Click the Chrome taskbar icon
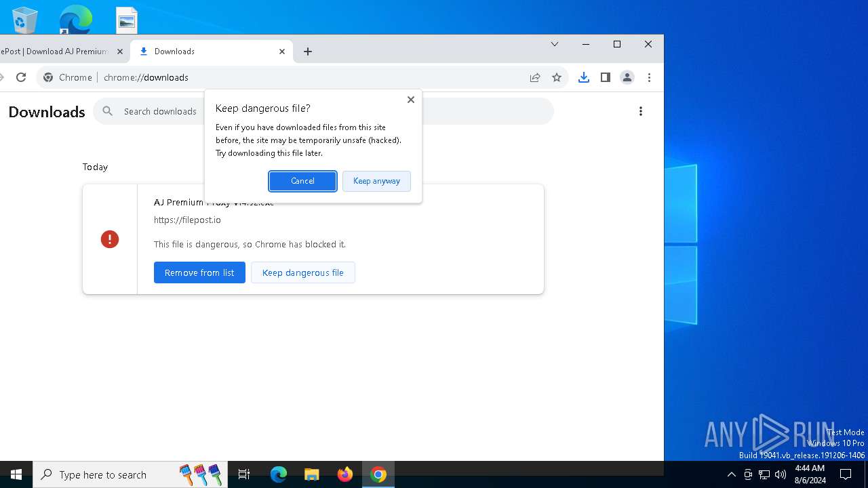Image resolution: width=868 pixels, height=488 pixels. (378, 474)
